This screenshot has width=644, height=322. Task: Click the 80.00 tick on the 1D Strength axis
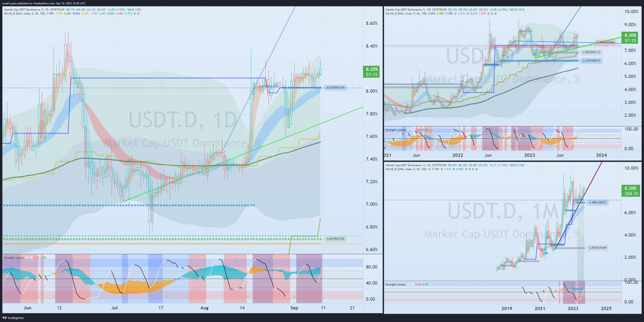click(372, 267)
